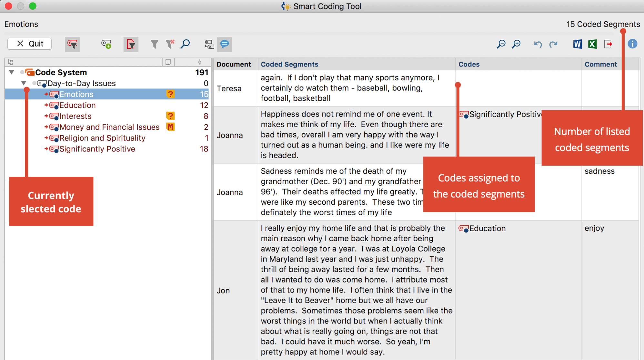Image resolution: width=644 pixels, height=360 pixels.
Task: Sort by the Coded Segments column header
Action: 289,64
